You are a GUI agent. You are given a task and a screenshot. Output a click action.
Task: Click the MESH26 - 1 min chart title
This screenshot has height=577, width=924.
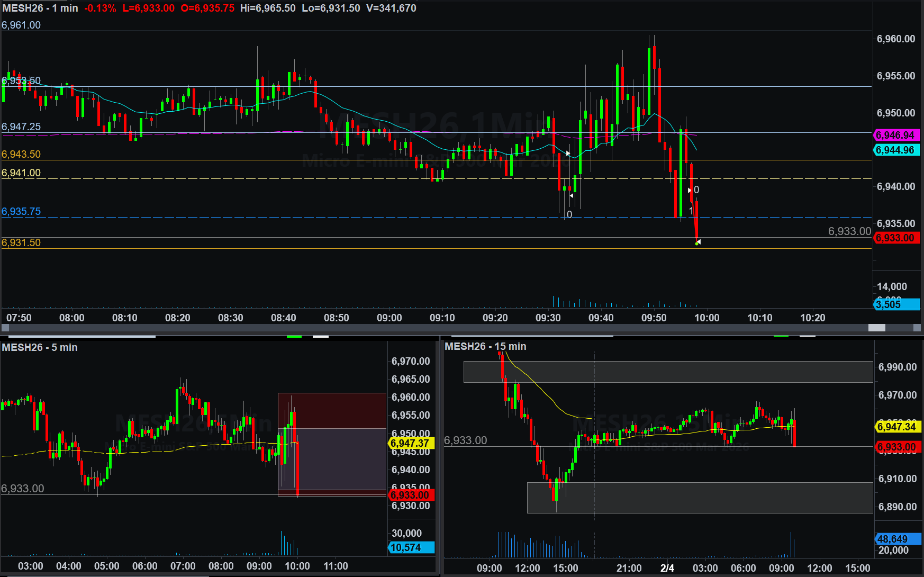[x=40, y=8]
